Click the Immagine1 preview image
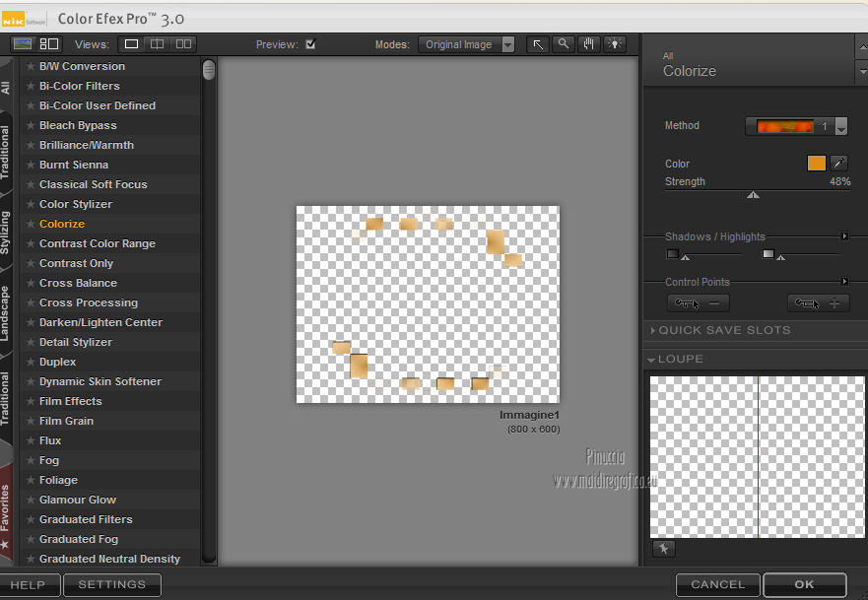Screen dimensions: 868x600 point(428,304)
